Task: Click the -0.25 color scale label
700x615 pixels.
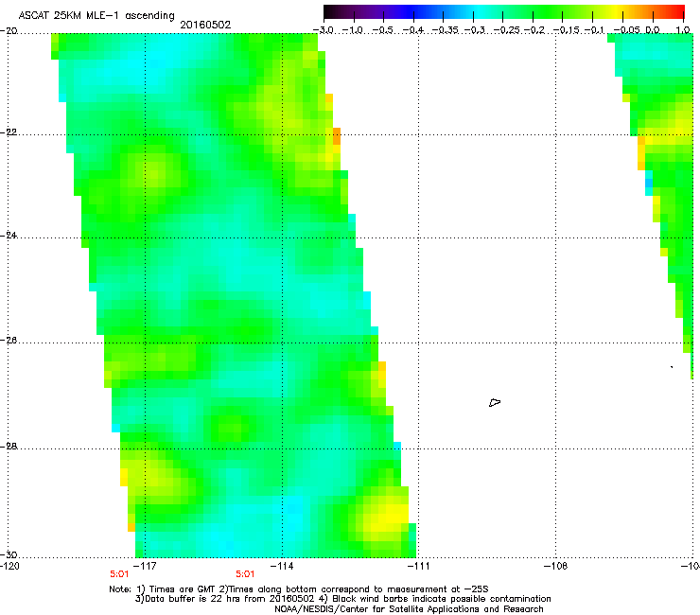Action: click(508, 30)
